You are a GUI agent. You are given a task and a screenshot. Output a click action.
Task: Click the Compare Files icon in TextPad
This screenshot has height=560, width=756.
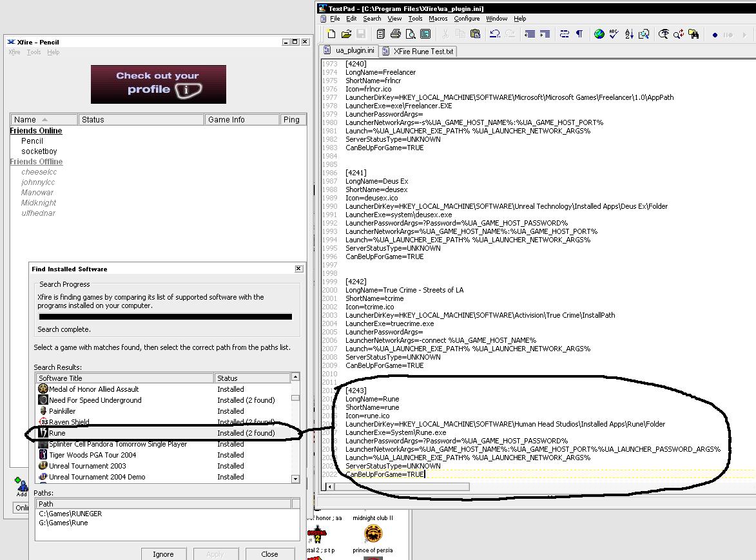[x=644, y=34]
